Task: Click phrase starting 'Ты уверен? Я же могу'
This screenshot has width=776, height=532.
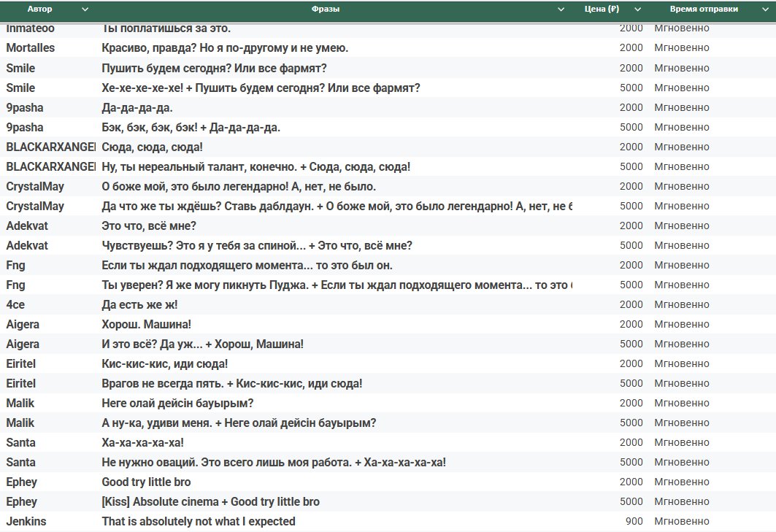Action: coord(337,285)
